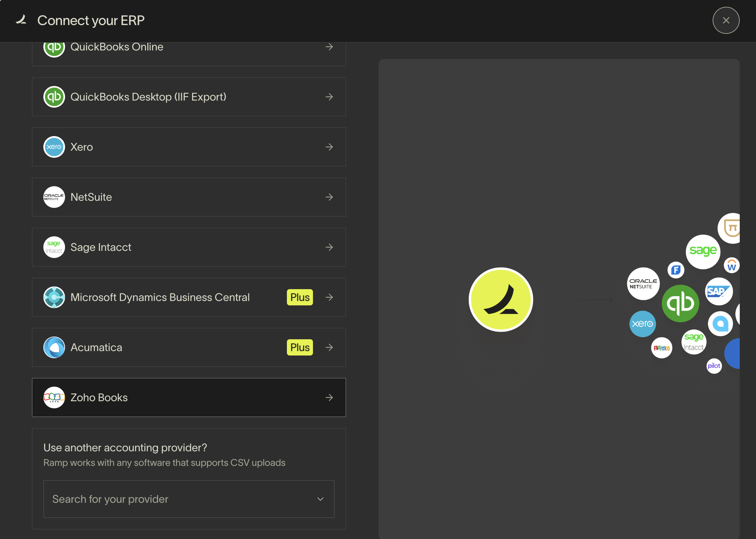Click the Xero logo in list
756x539 pixels.
tap(54, 147)
